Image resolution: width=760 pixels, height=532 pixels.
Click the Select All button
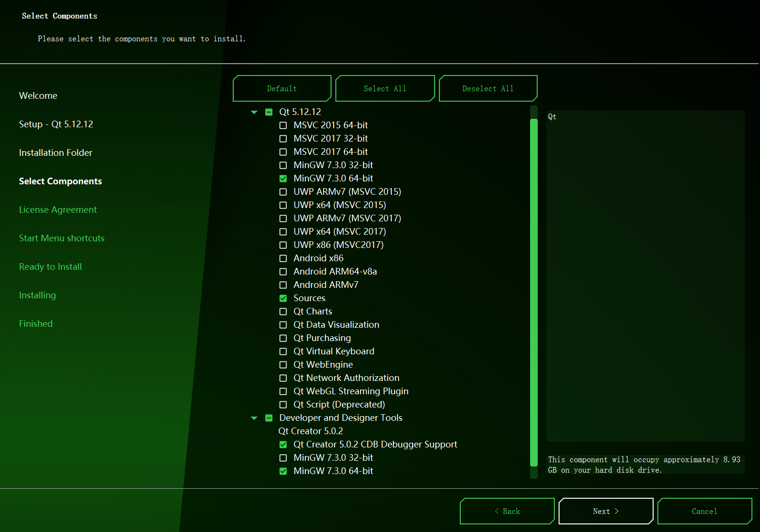[x=385, y=88]
